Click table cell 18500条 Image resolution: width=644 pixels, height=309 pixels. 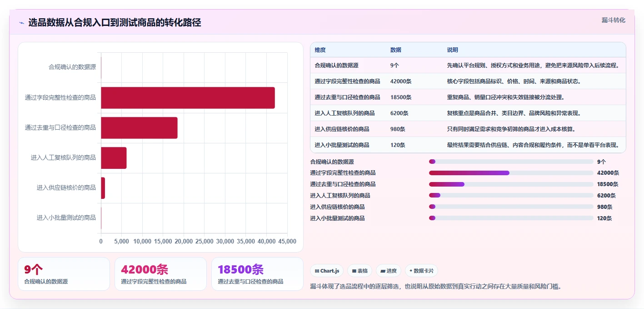[x=400, y=97]
